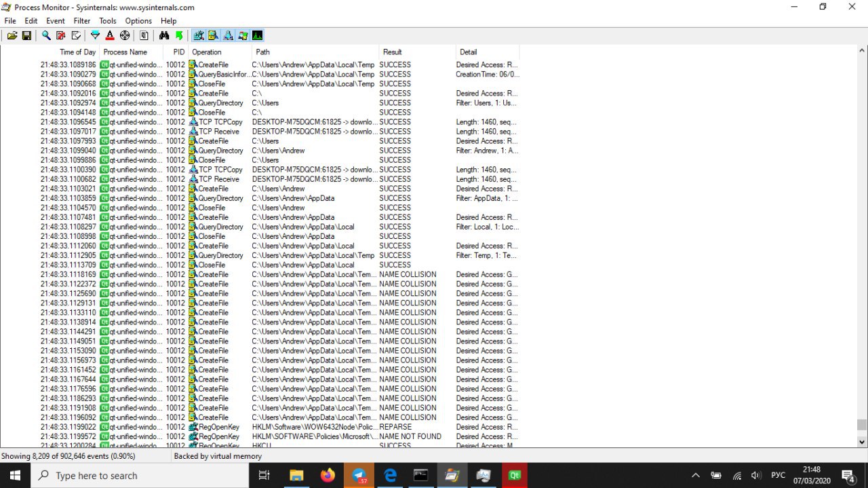Click the PID column header
868x488 pixels.
(176, 52)
